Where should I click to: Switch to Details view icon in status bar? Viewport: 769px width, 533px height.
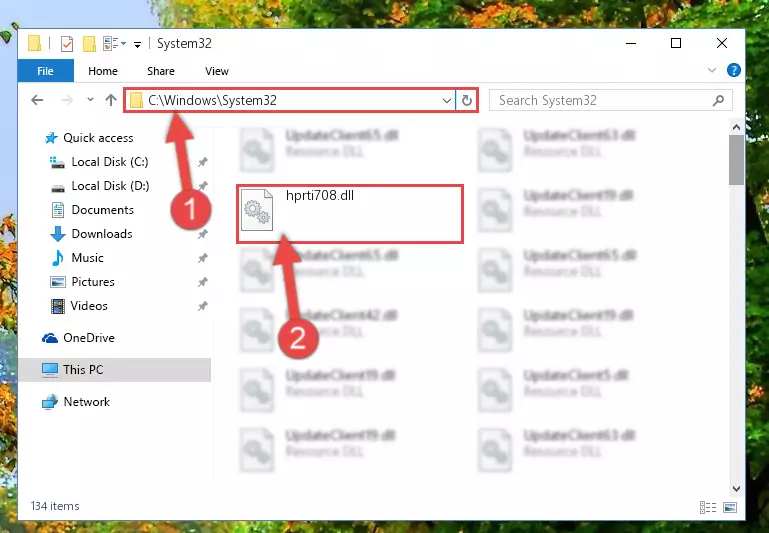coord(708,507)
